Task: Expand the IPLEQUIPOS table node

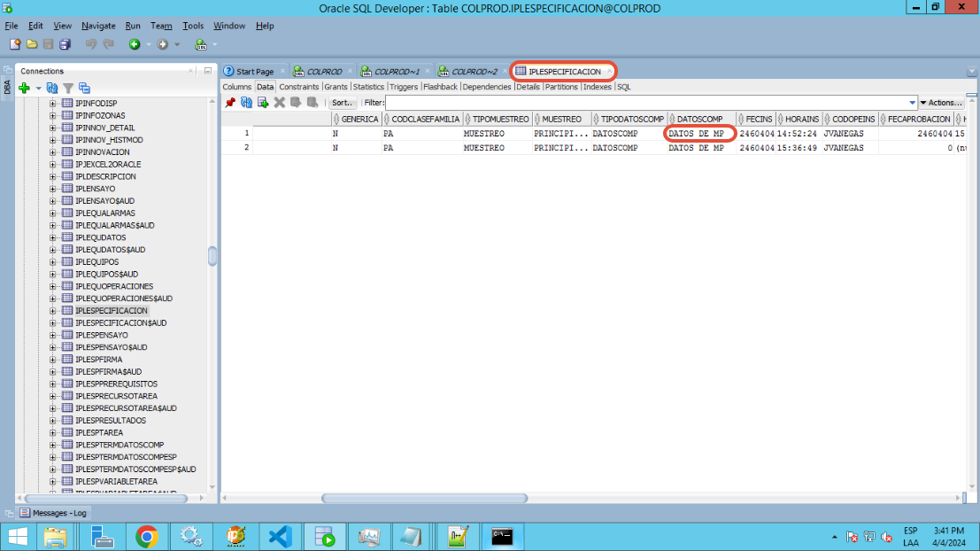Action: 52,262
